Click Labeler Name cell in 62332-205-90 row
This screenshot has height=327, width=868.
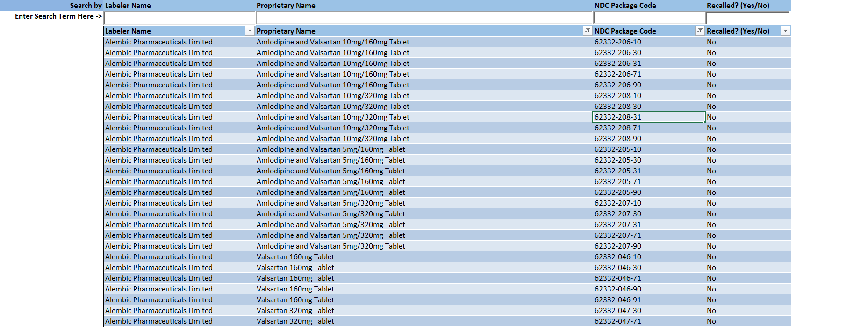pos(179,192)
